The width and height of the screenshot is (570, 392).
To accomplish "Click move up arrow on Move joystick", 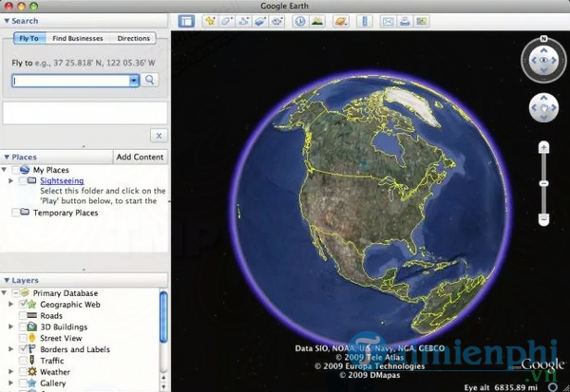I will (543, 98).
